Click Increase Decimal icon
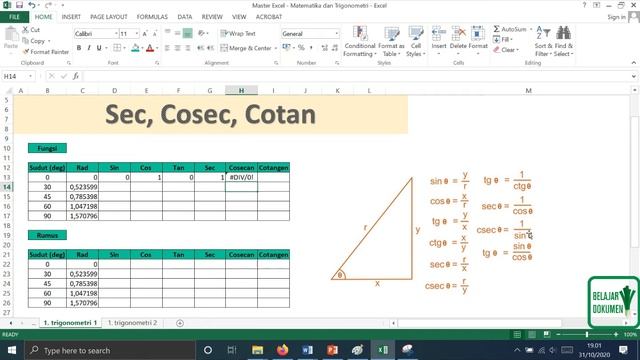 [x=325, y=48]
